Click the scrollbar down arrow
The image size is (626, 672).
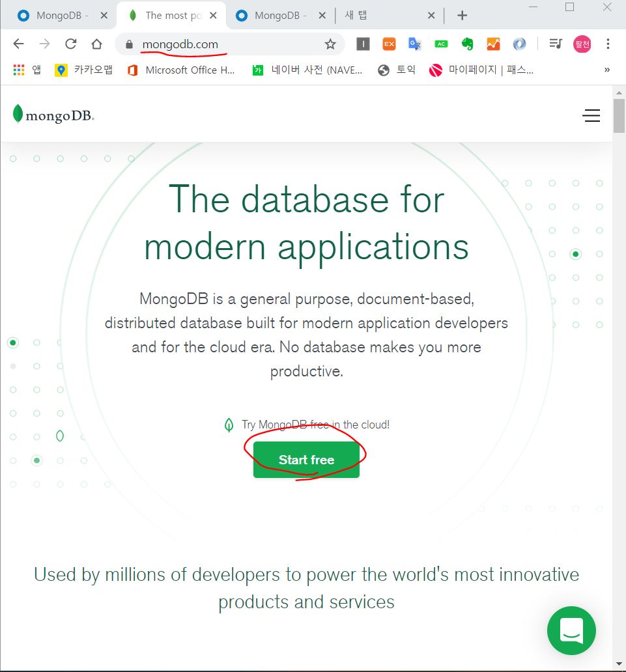pyautogui.click(x=619, y=664)
